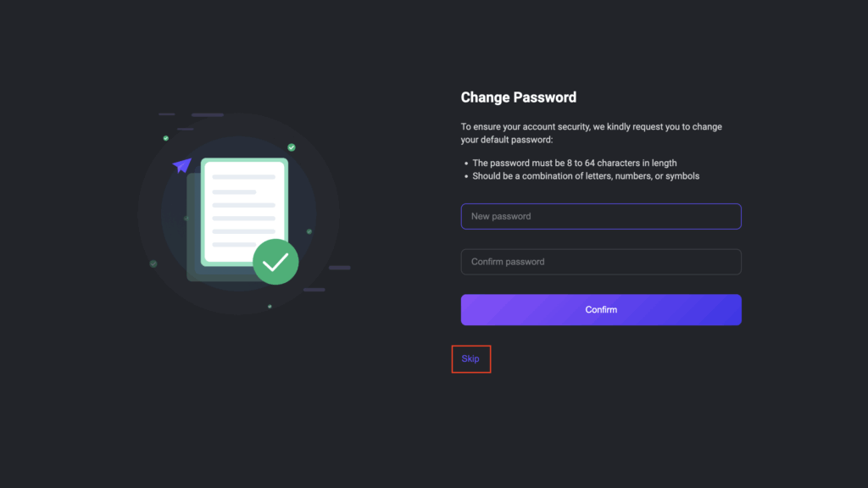Skip the password change
Image resolution: width=868 pixels, height=488 pixels.
coord(470,359)
